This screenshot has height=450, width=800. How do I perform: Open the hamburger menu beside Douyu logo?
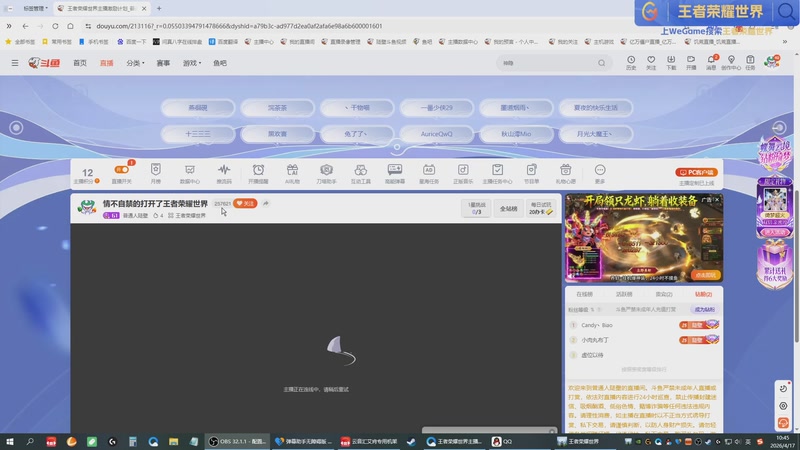(15, 63)
